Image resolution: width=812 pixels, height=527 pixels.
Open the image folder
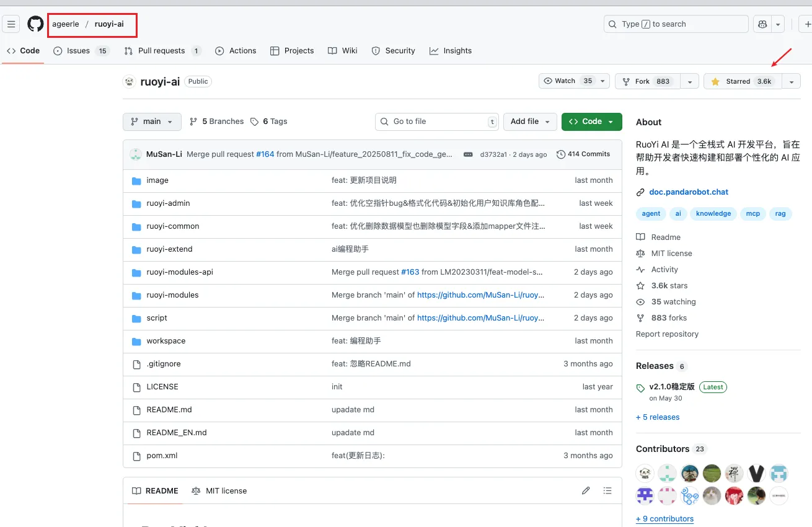point(157,180)
